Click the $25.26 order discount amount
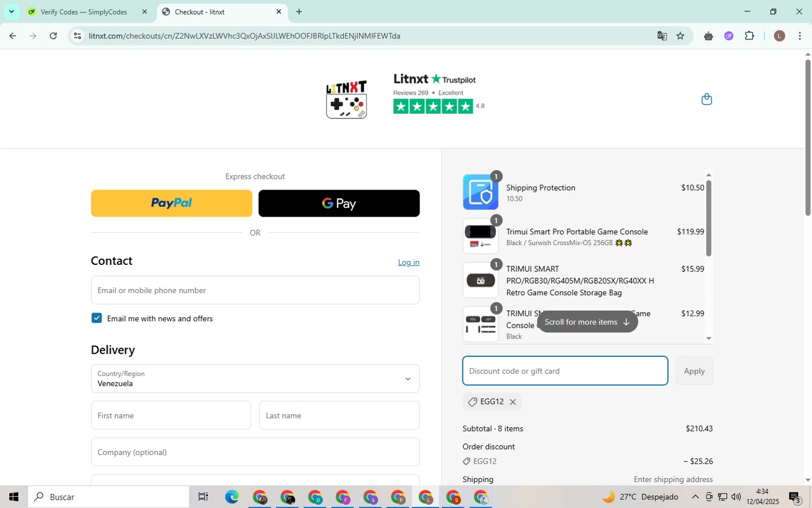The width and height of the screenshot is (812, 508). pyautogui.click(x=698, y=461)
